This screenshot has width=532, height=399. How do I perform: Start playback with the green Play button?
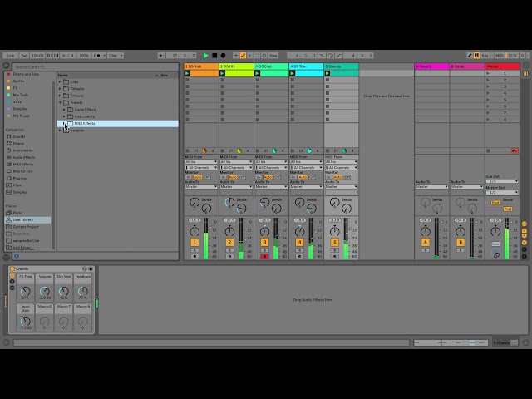205,56
